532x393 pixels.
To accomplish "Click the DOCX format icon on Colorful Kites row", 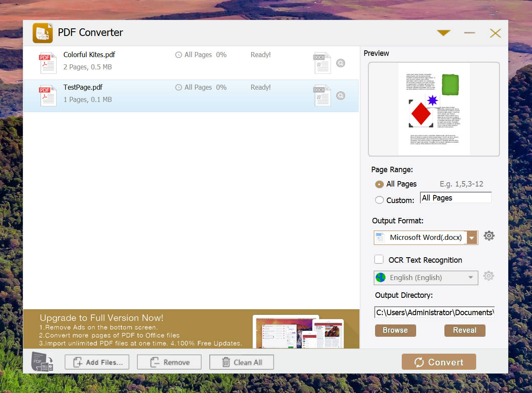I will click(x=322, y=63).
